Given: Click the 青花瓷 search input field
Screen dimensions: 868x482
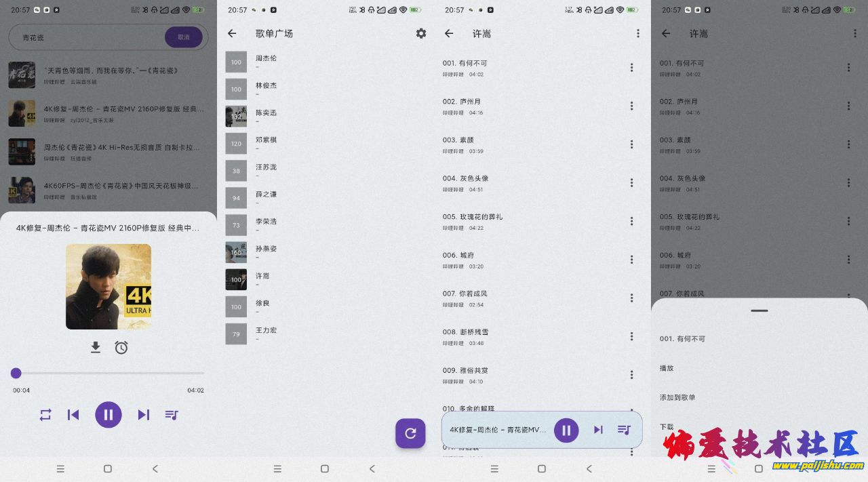Looking at the screenshot, I should [x=88, y=37].
